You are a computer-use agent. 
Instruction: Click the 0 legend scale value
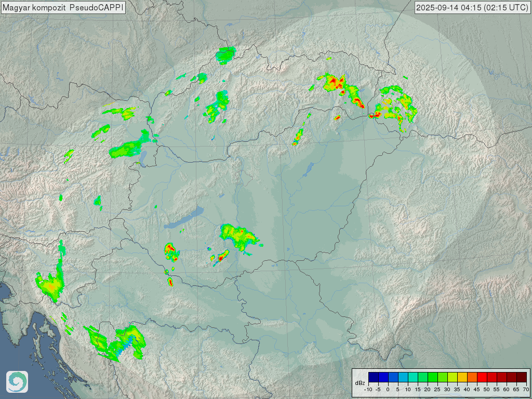point(388,390)
